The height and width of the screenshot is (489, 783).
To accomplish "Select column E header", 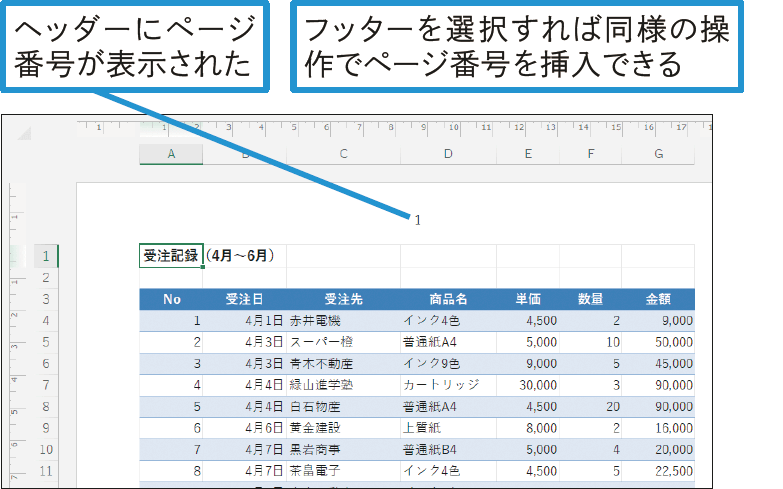I will tap(528, 154).
